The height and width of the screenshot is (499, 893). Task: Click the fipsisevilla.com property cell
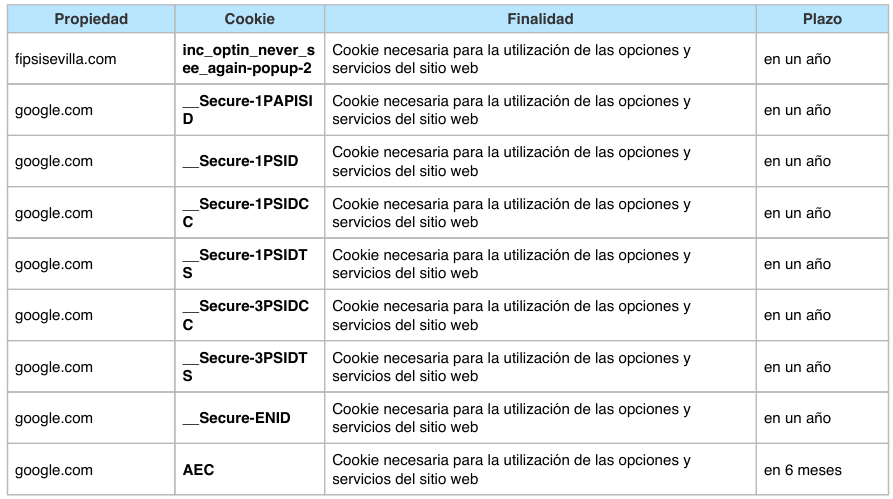click(66, 59)
